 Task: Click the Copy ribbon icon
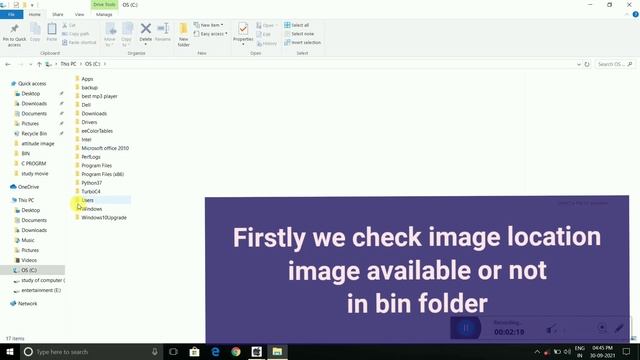(35, 32)
